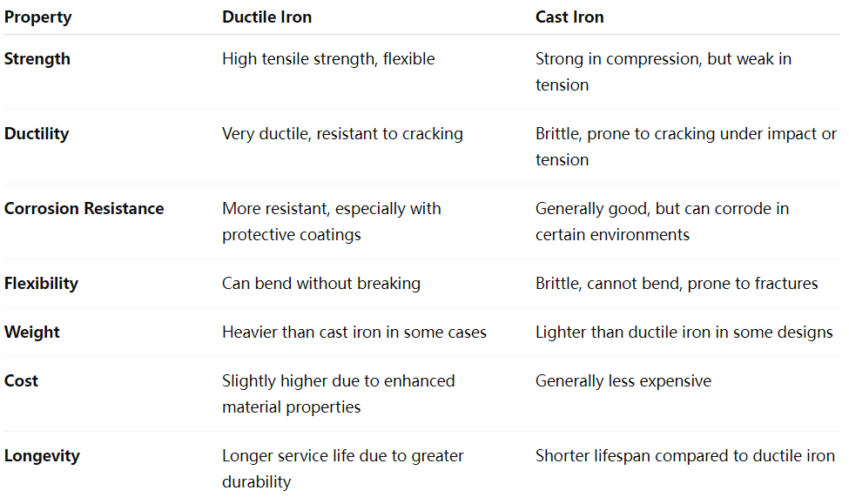Select the Longevity row label
The image size is (849, 504).
tap(42, 456)
